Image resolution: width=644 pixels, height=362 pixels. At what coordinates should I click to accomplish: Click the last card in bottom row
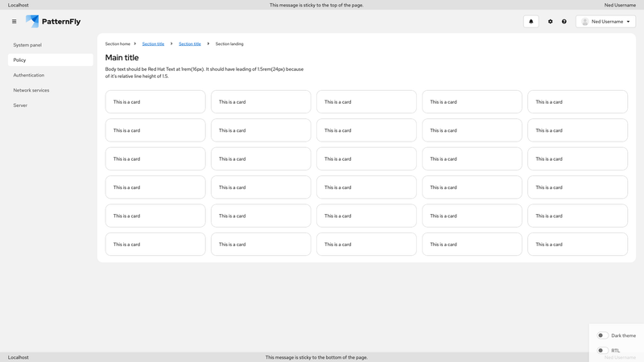pos(577,245)
